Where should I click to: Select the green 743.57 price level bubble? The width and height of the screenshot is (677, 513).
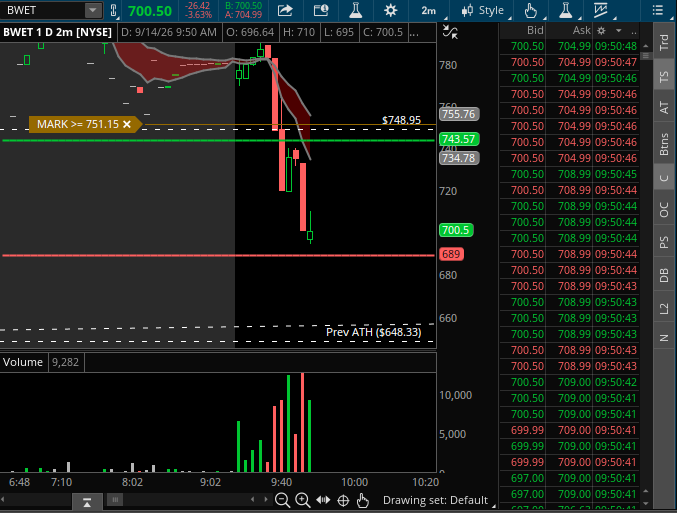coord(459,139)
